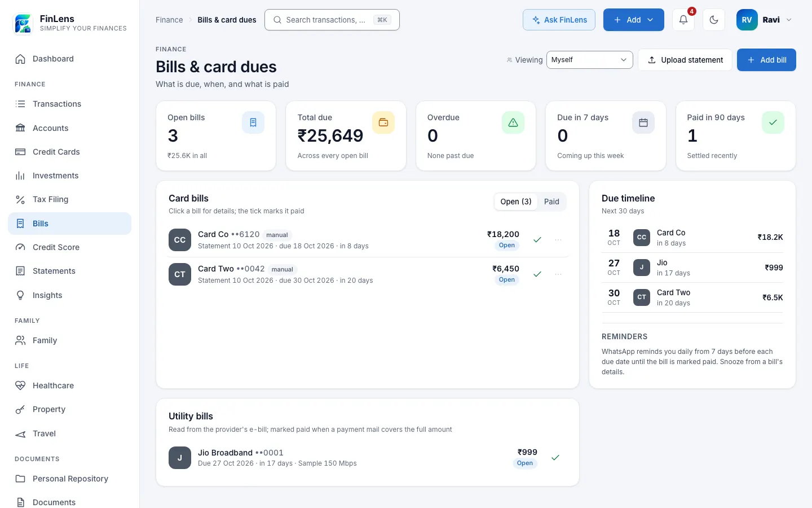Screen dimensions: 812x508
Task: Click CC avatar in Due timeline
Action: pyautogui.click(x=642, y=238)
